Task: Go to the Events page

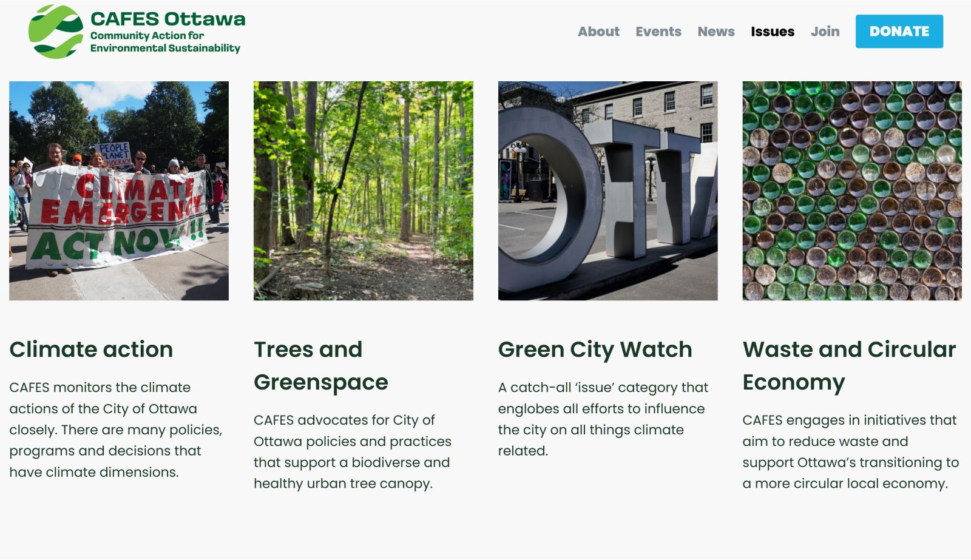Action: (658, 32)
